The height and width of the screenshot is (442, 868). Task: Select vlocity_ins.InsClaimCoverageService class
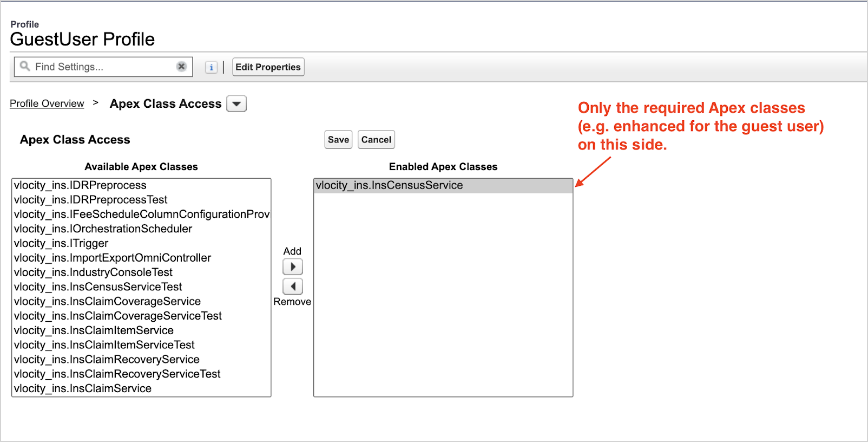pos(141,301)
